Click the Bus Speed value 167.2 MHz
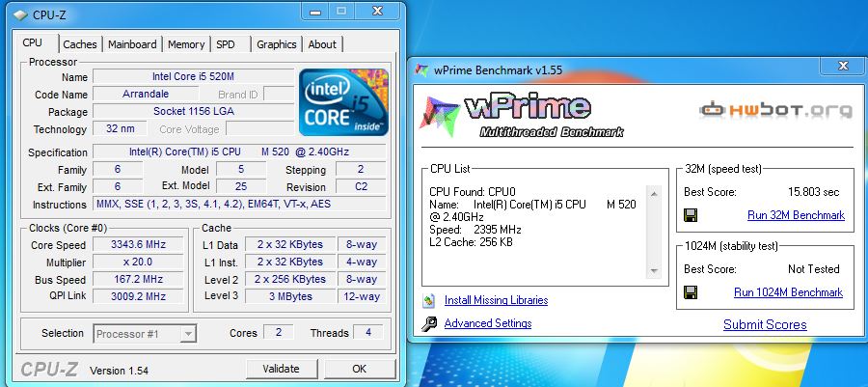 click(138, 279)
